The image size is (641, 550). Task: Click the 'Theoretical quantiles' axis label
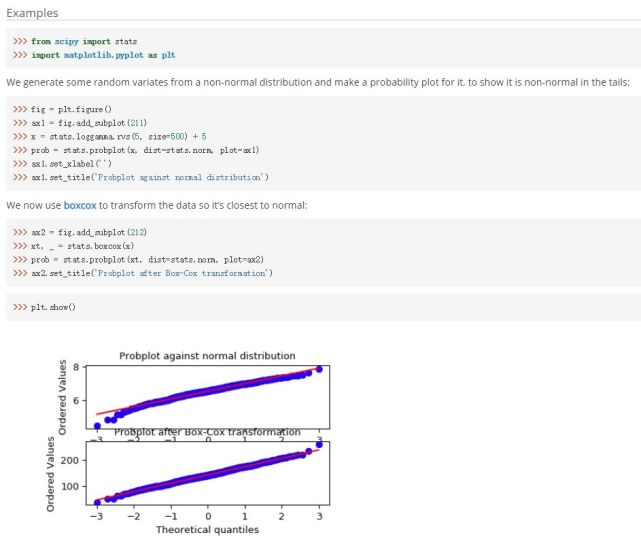click(x=207, y=530)
